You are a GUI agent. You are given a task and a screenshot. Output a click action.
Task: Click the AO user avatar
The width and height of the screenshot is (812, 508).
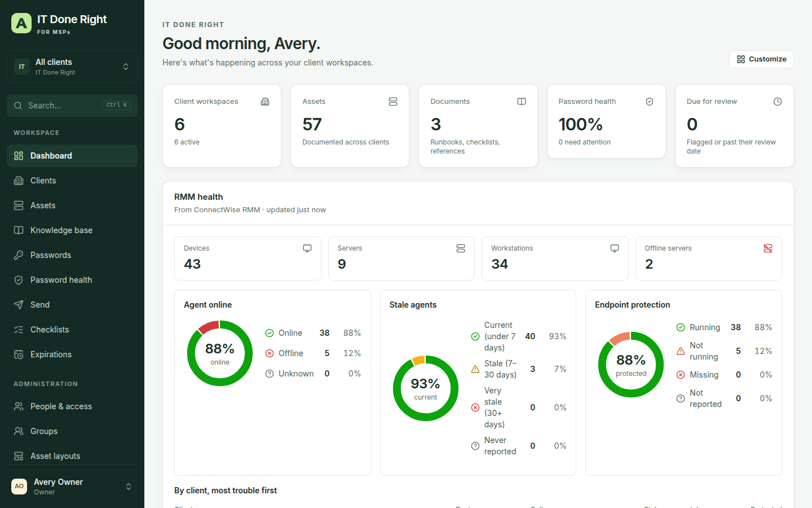click(19, 487)
